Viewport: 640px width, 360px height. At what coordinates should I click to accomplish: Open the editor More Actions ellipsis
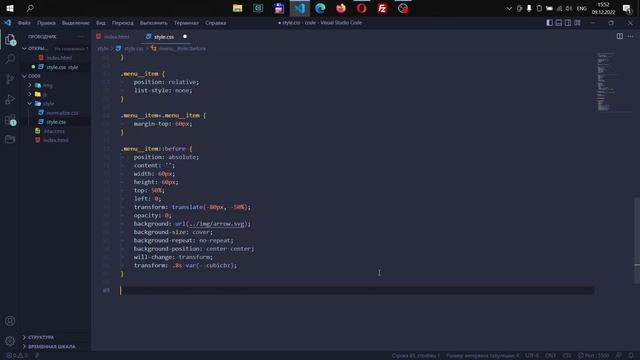631,36
